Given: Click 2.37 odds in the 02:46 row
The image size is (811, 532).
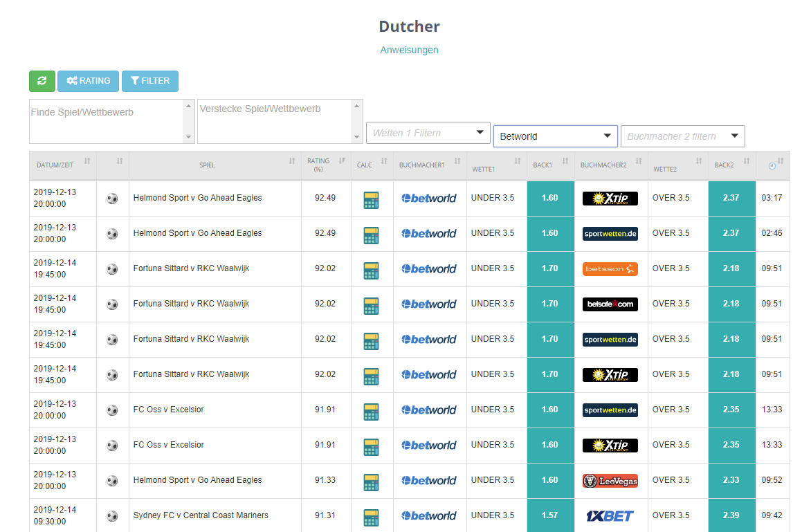Looking at the screenshot, I should [732, 233].
